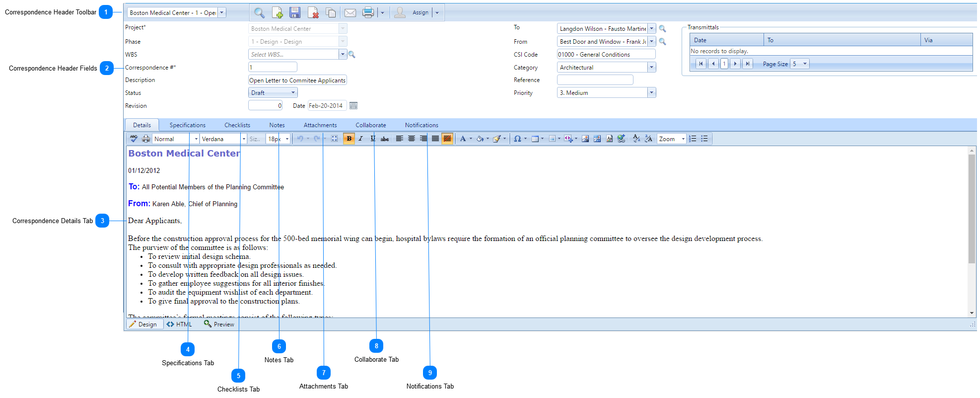Click the editor Redo arrow
This screenshot has width=980, height=398.
[x=317, y=139]
